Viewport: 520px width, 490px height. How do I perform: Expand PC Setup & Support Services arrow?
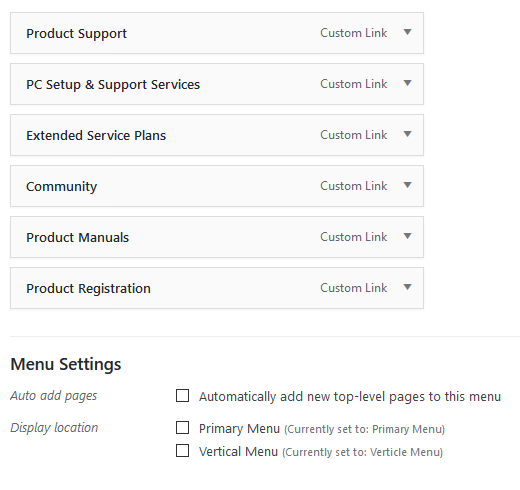point(407,83)
